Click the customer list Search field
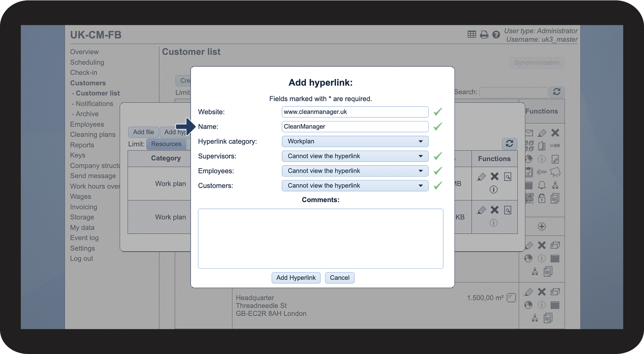The height and width of the screenshot is (354, 644). point(514,92)
